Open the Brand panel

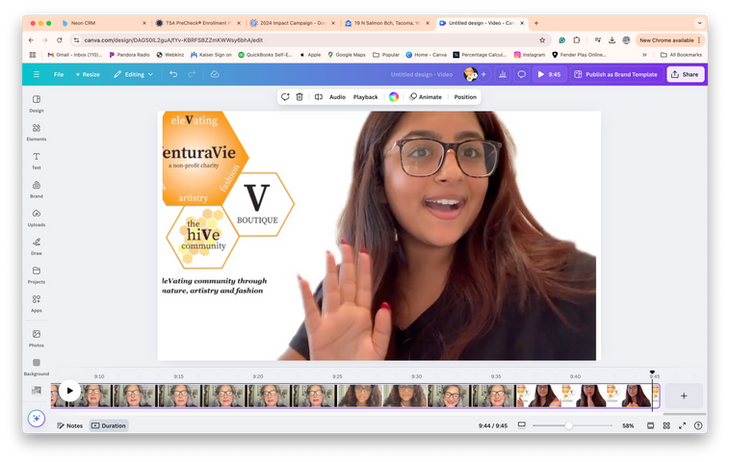click(x=36, y=190)
